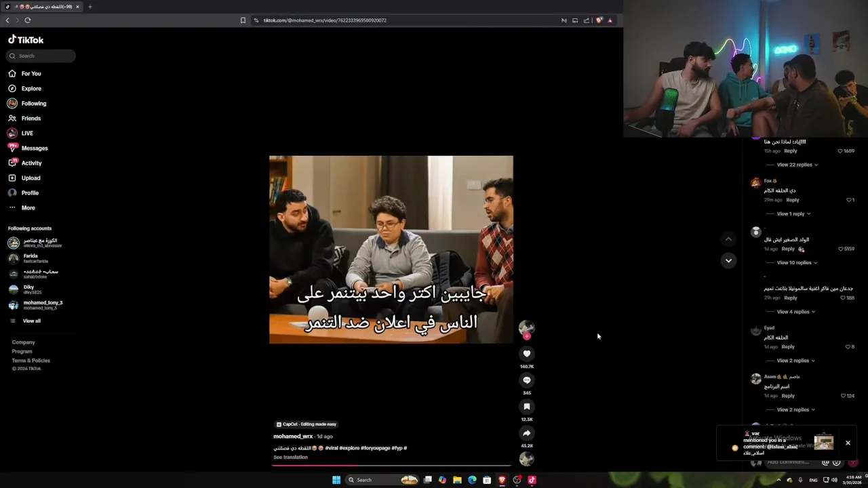Expand the More menu

click(22, 207)
